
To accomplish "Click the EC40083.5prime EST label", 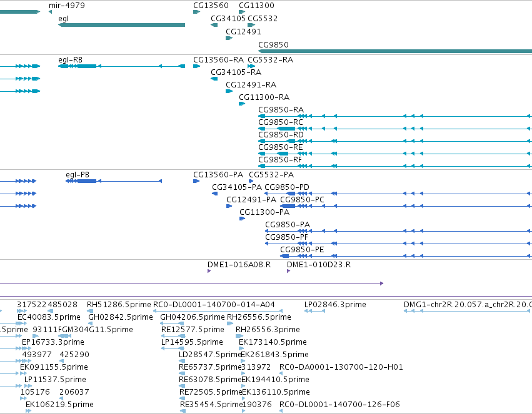I will (49, 318).
